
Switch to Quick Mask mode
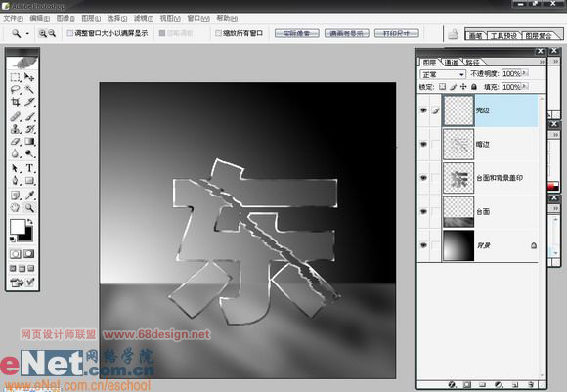tap(29, 254)
